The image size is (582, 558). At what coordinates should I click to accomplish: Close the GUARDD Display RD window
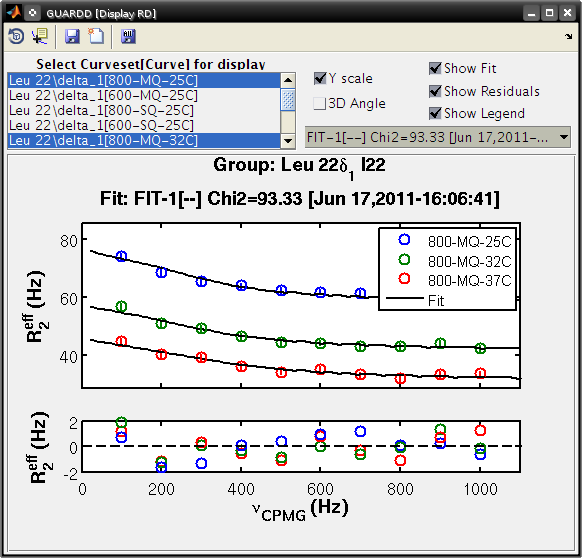(x=568, y=13)
